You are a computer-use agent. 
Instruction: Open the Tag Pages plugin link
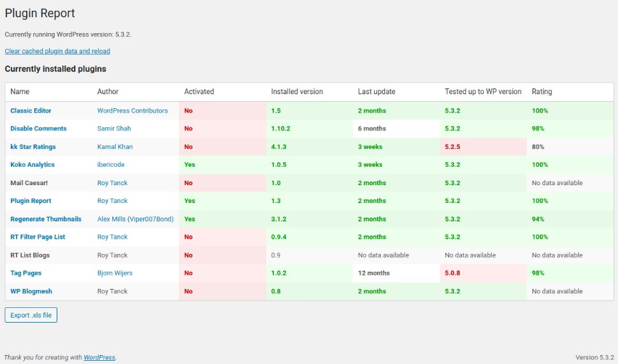25,273
